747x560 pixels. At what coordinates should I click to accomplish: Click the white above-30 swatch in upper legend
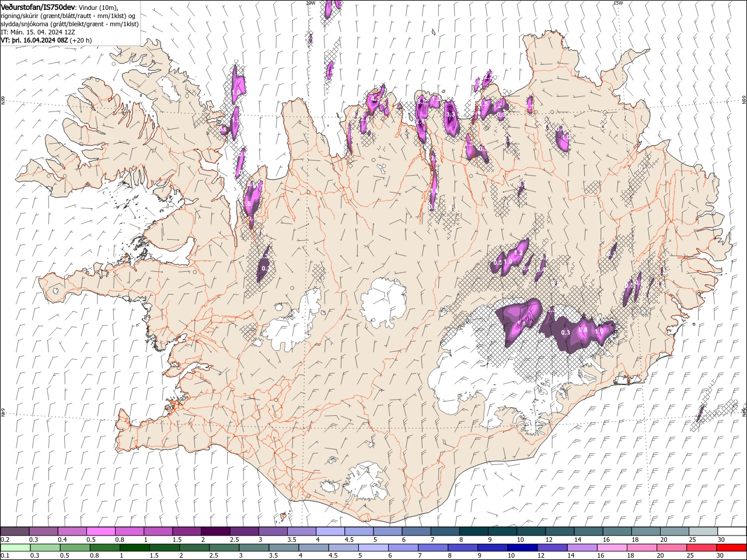[x=732, y=531]
